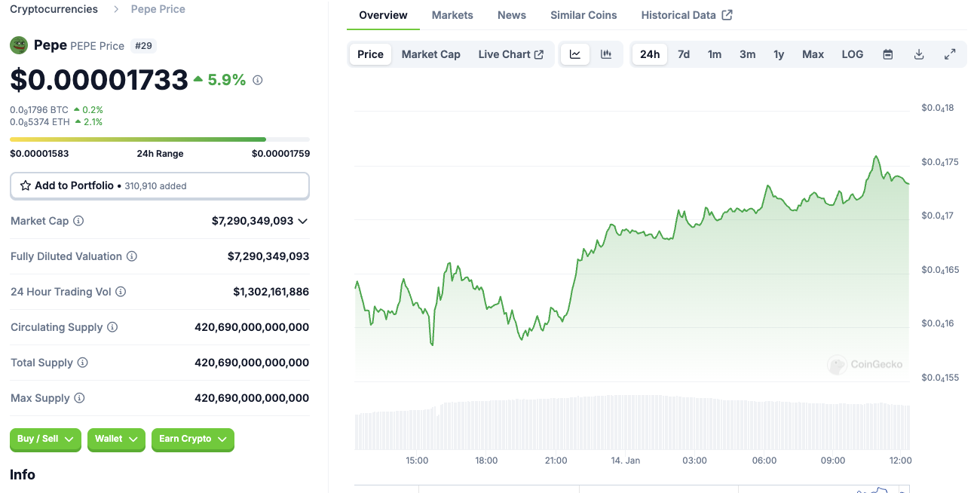Image resolution: width=980 pixels, height=493 pixels.
Task: Toggle LOG scale on the chart
Action: pyautogui.click(x=853, y=54)
